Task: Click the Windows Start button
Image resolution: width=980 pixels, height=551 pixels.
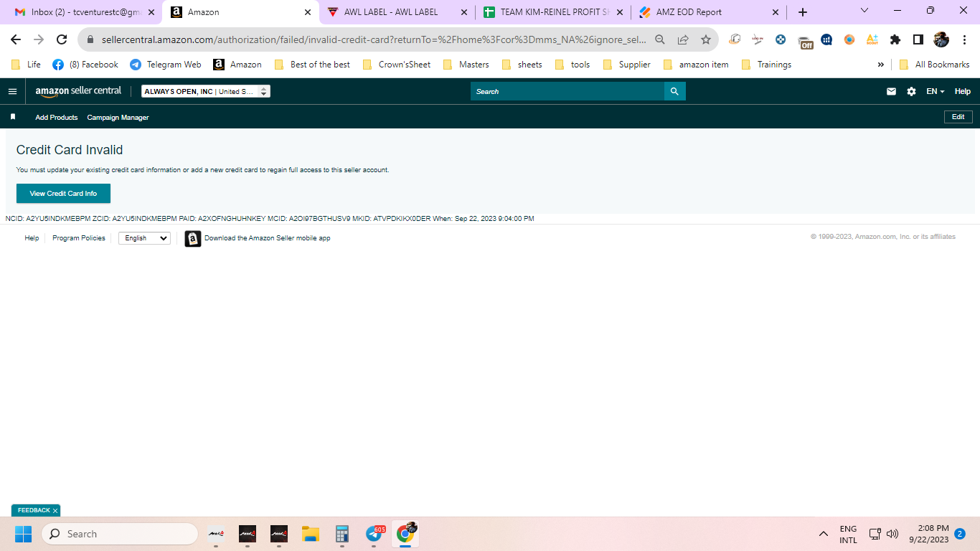Action: pos(24,534)
